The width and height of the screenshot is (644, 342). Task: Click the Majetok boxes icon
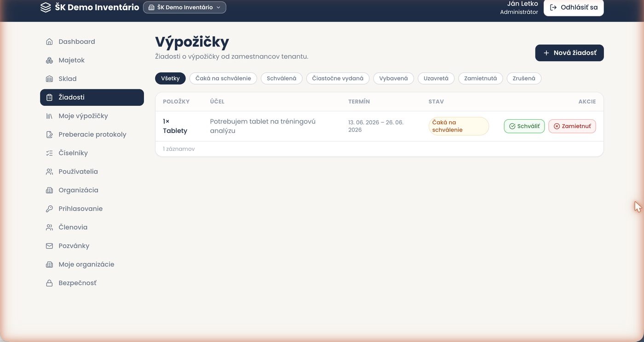click(x=49, y=60)
